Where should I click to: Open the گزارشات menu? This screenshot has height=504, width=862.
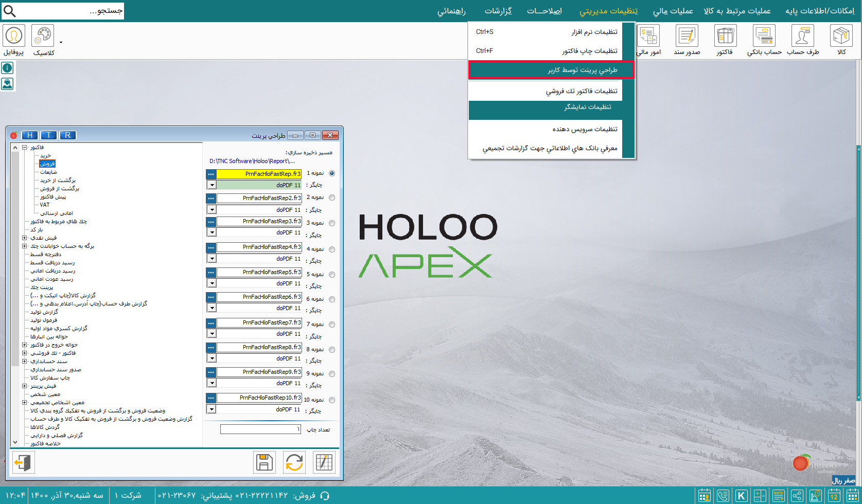click(498, 11)
